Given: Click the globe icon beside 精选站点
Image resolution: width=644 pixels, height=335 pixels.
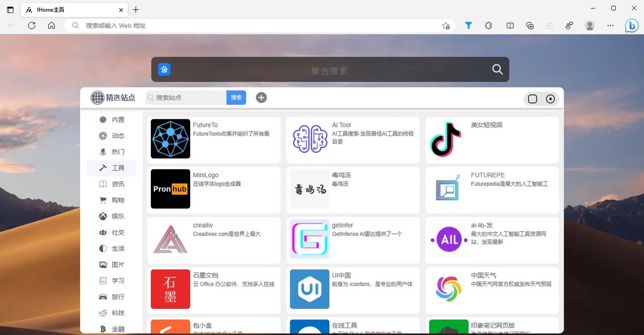Looking at the screenshot, I should (97, 98).
